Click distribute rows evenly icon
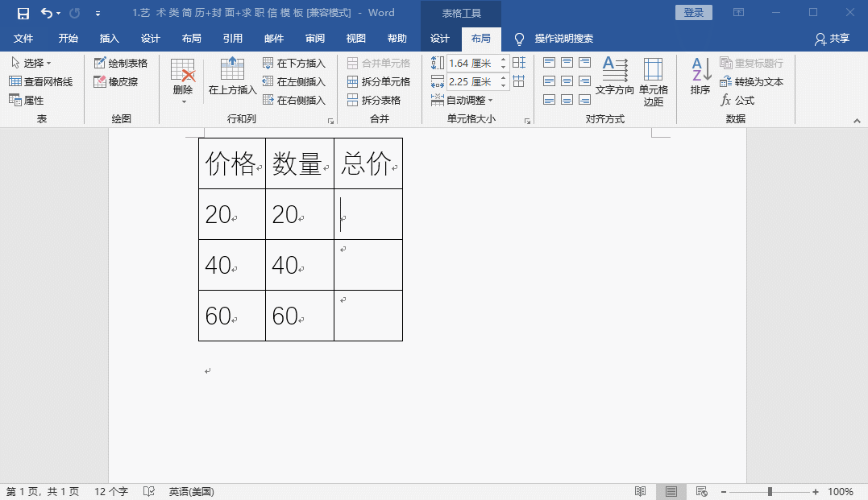This screenshot has height=500, width=868. (x=519, y=63)
